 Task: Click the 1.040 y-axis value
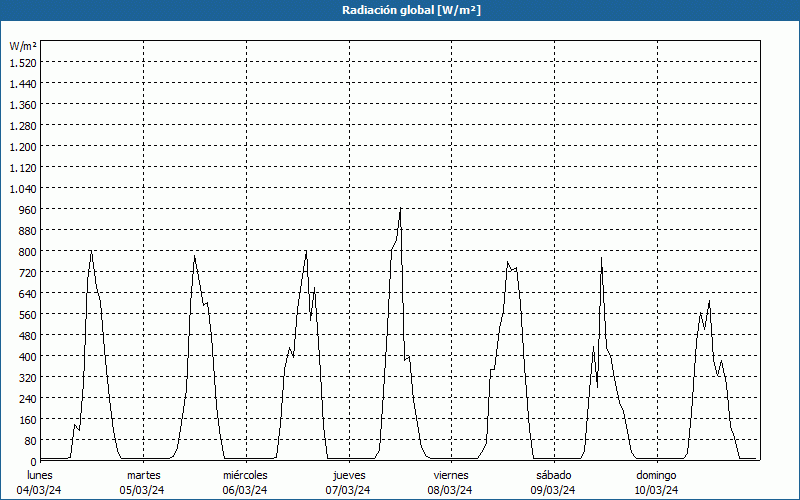tap(23, 189)
